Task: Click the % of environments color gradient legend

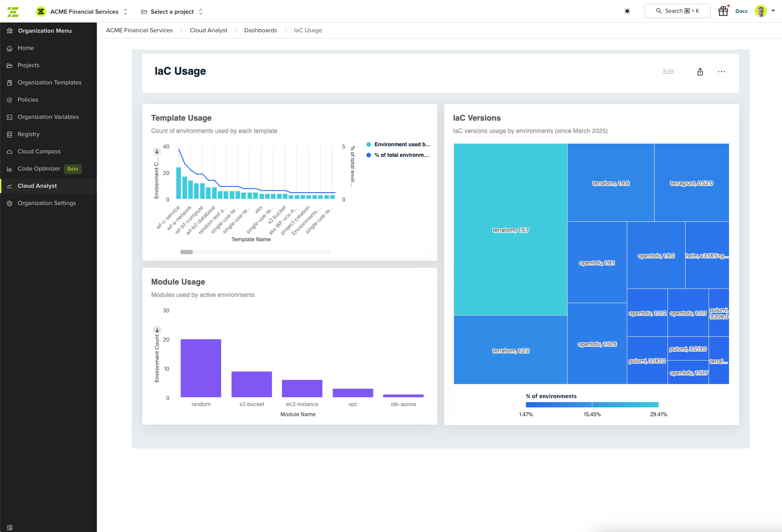Action: 592,405
